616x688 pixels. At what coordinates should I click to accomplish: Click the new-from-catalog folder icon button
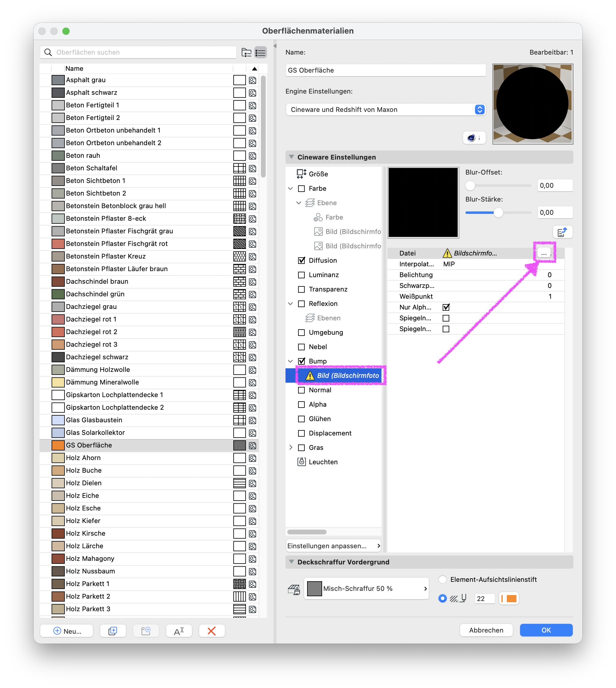tap(146, 631)
